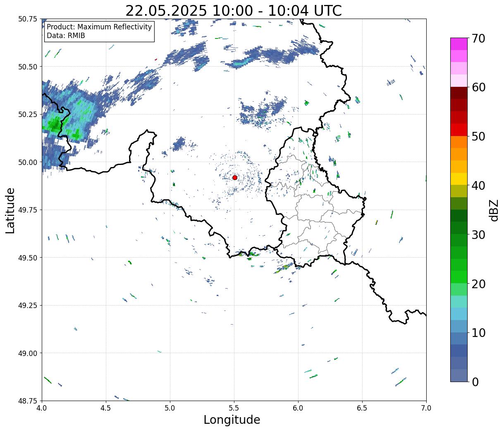
Task: Click the longitude tick label 4.0
Action: pyautogui.click(x=42, y=408)
